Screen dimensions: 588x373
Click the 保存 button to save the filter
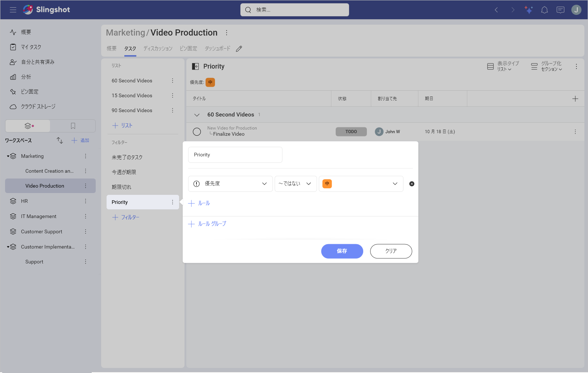[342, 251]
